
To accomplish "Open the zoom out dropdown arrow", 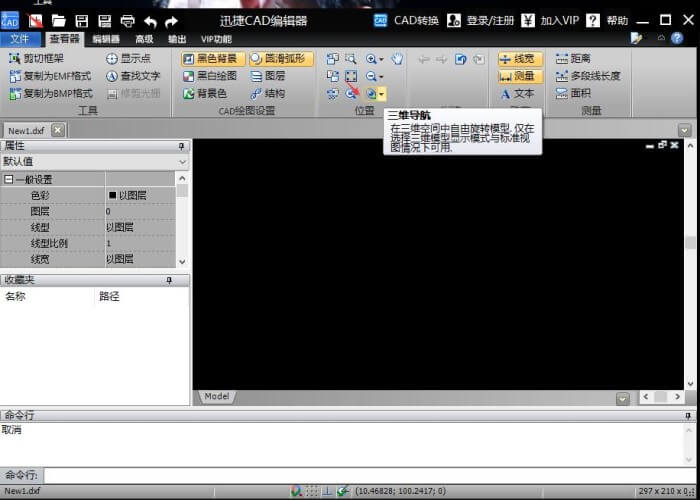I will coord(381,77).
